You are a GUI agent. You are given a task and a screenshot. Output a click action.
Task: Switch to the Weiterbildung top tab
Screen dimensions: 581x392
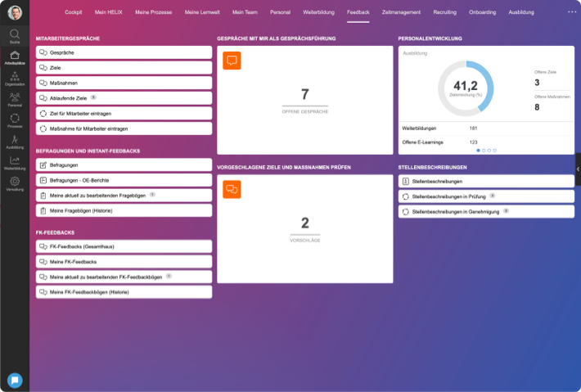318,12
